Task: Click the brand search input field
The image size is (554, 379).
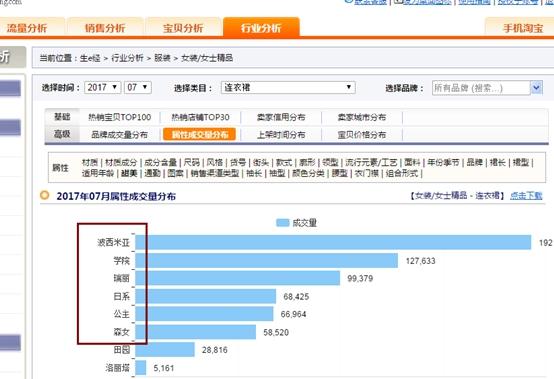Action: [481, 88]
